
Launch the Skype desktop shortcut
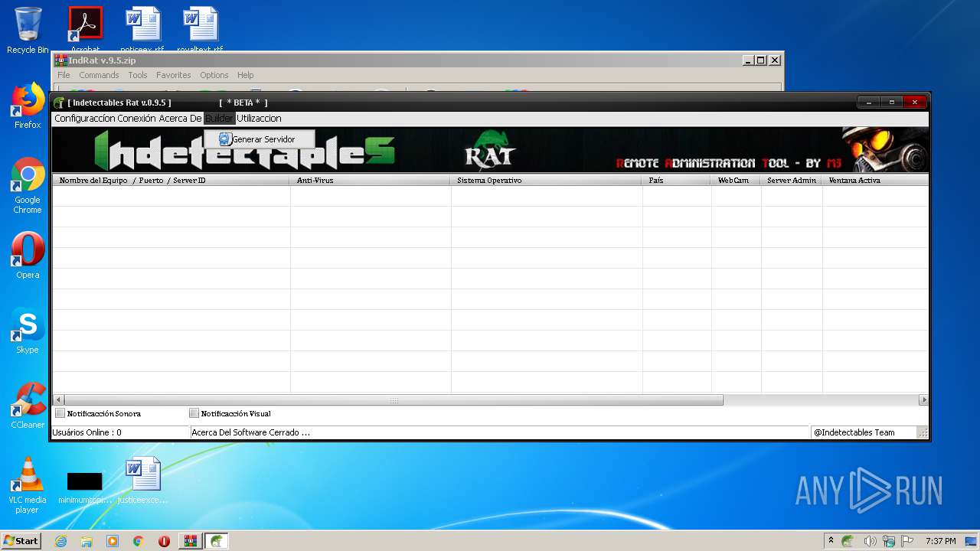28,331
